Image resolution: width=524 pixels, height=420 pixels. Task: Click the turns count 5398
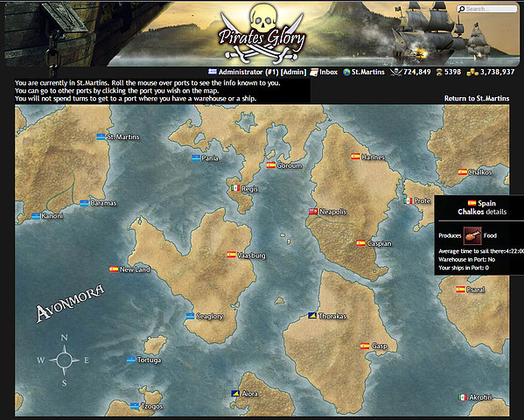[452, 72]
